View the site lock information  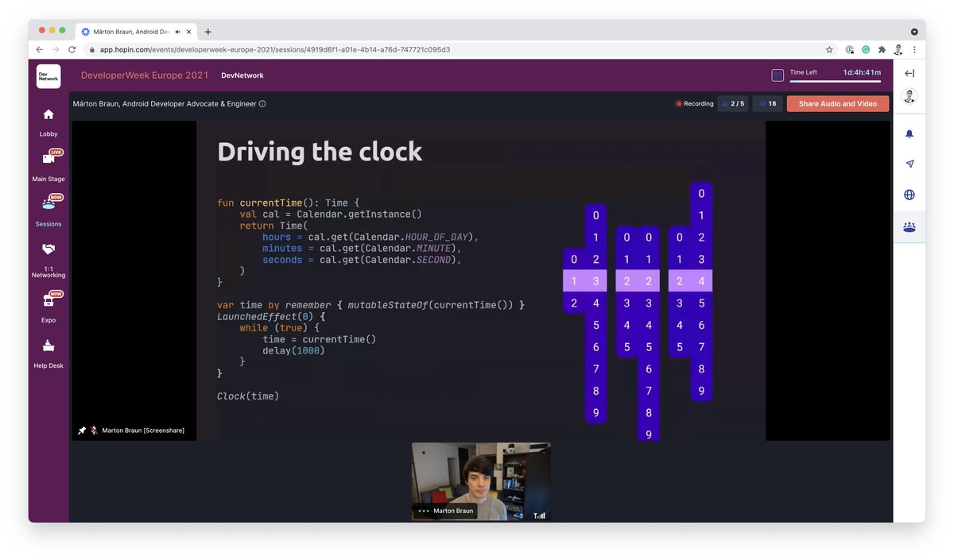[92, 49]
